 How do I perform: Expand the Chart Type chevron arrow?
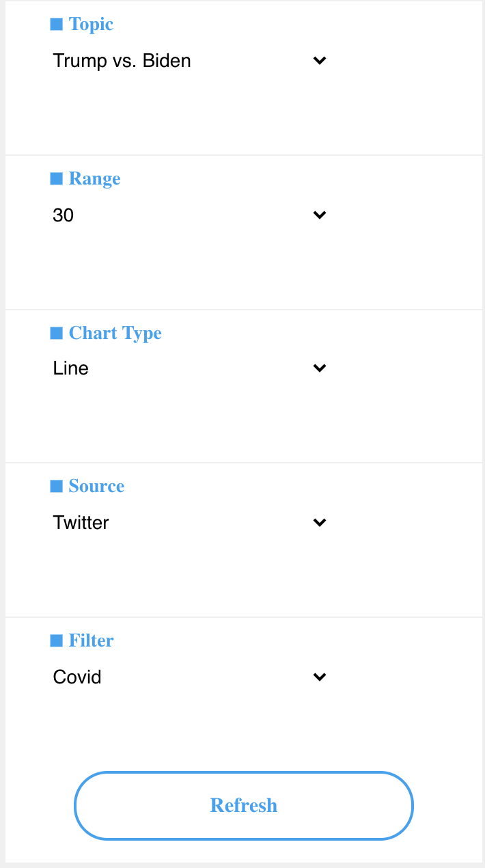pos(319,368)
